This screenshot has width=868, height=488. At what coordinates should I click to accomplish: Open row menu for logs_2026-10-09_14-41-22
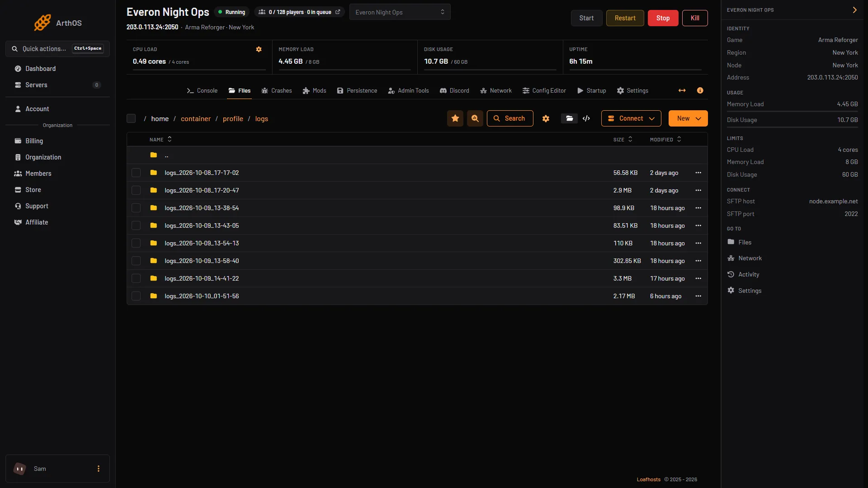tap(698, 278)
